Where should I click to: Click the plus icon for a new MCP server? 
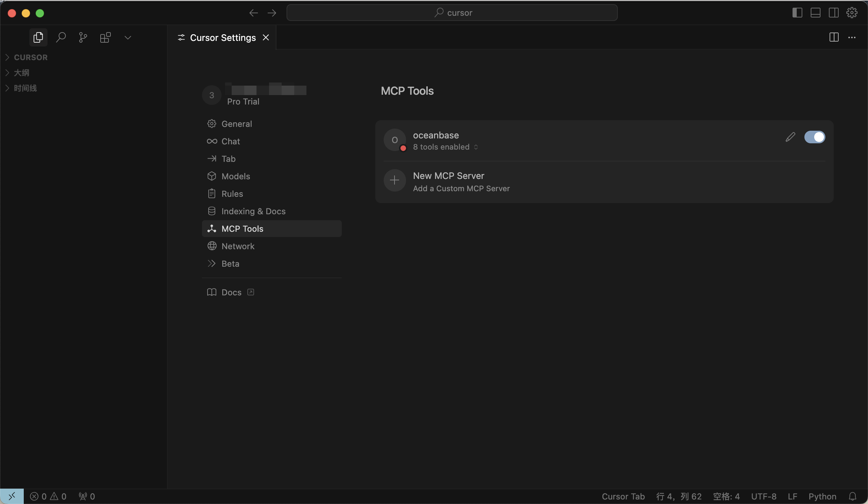tap(395, 180)
